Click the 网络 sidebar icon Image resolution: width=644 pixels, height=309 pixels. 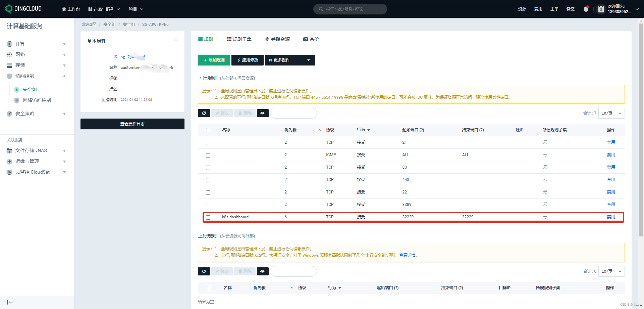(x=9, y=55)
